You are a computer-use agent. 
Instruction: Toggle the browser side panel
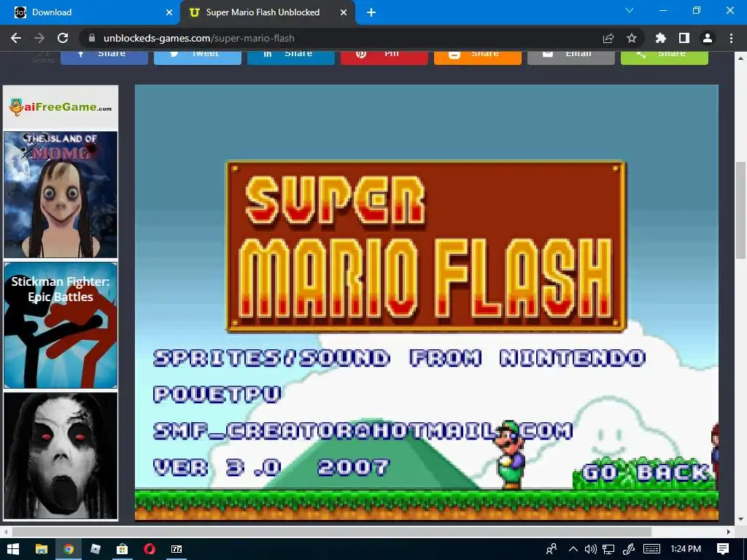pyautogui.click(x=684, y=38)
